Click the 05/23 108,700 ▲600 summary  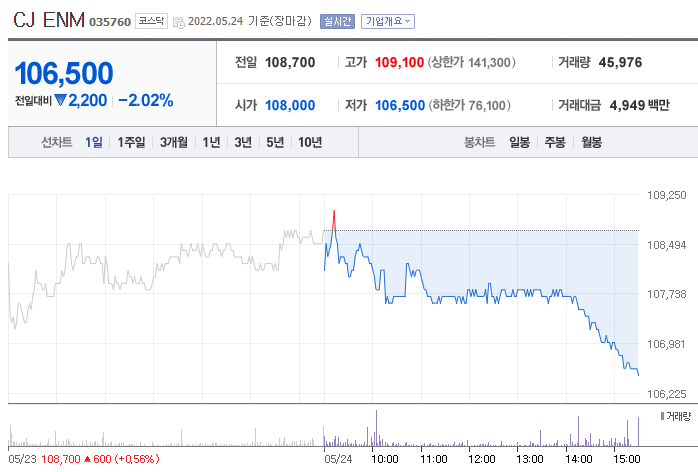point(84,459)
